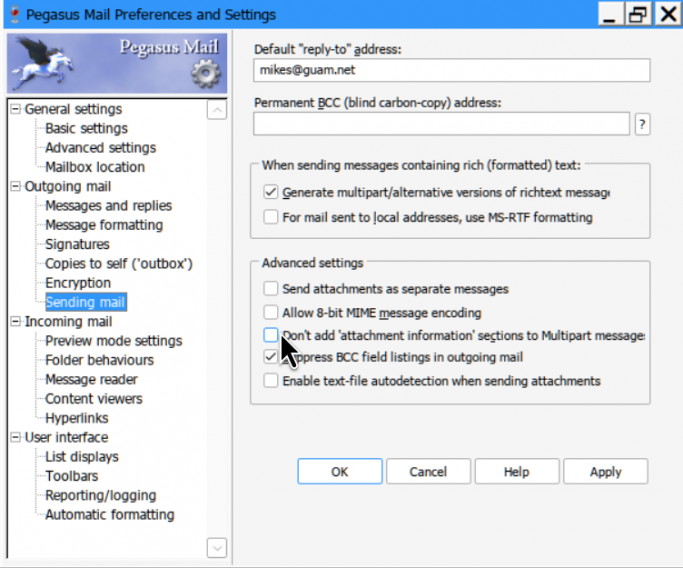Select Mailbox location in the tree
The image size is (683, 568).
[x=95, y=167]
